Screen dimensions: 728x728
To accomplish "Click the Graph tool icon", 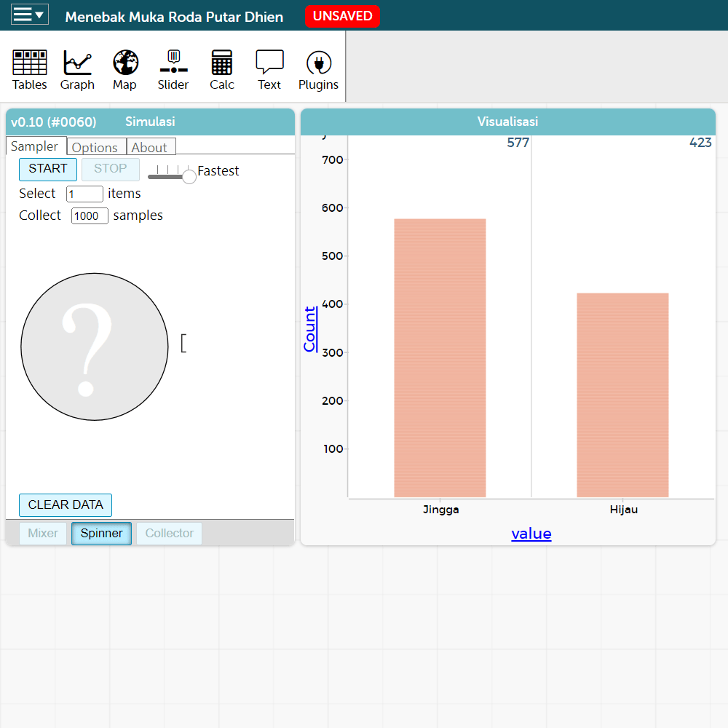I will pos(77,71).
